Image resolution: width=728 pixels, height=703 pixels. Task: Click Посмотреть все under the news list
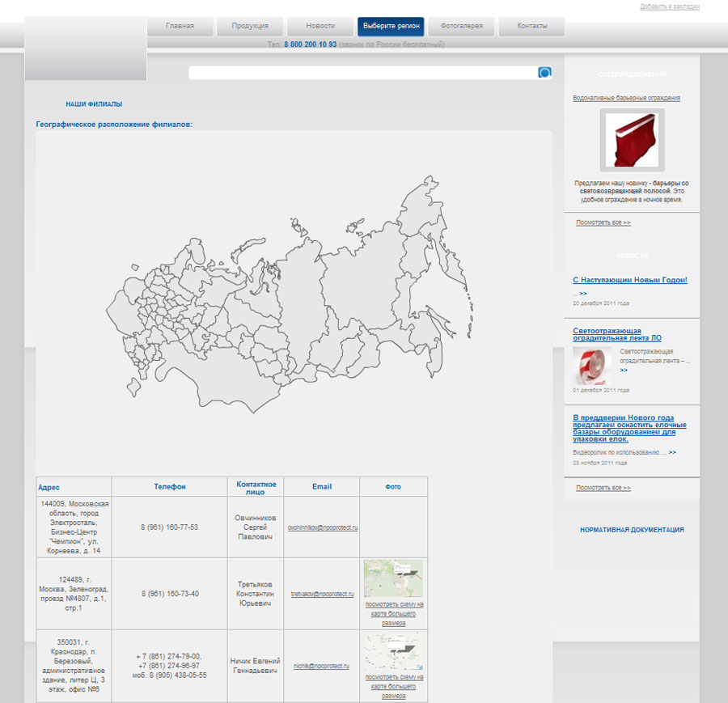[603, 488]
